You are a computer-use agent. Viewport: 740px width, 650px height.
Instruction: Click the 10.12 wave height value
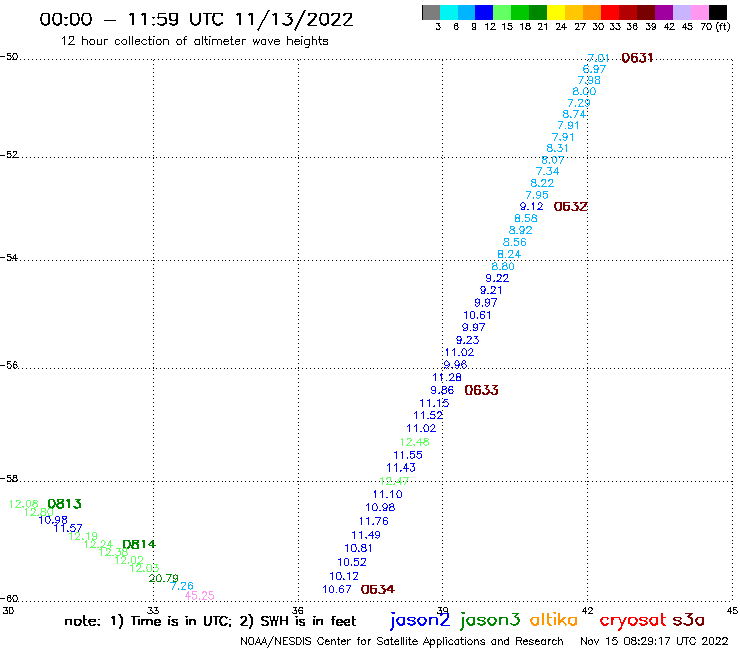tap(344, 576)
